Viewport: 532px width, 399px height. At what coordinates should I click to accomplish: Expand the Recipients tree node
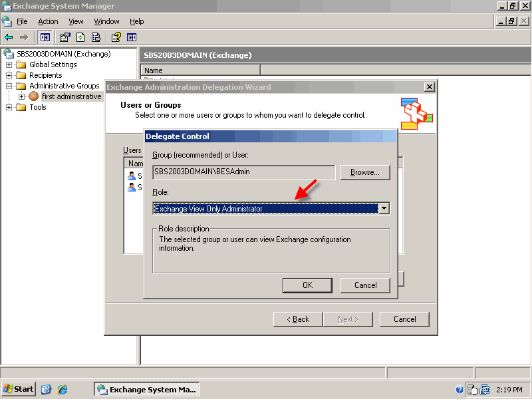[9, 75]
